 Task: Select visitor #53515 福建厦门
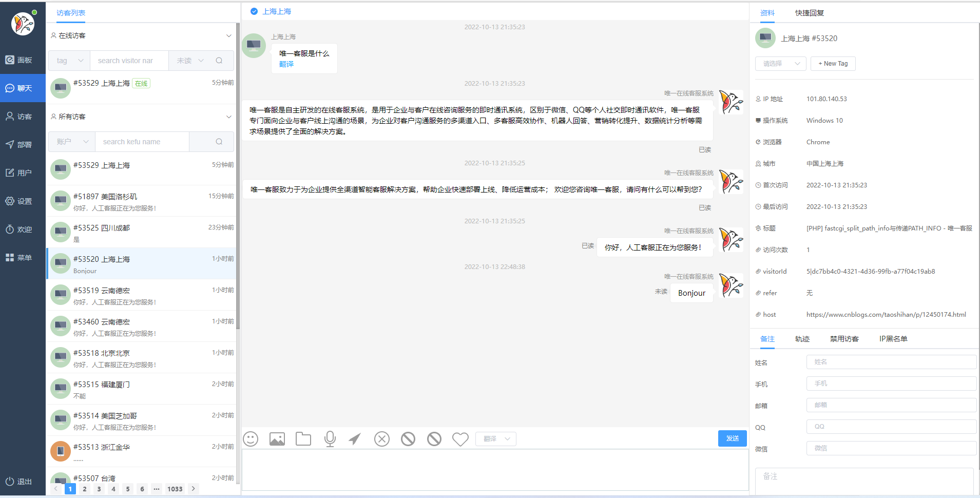pyautogui.click(x=141, y=389)
